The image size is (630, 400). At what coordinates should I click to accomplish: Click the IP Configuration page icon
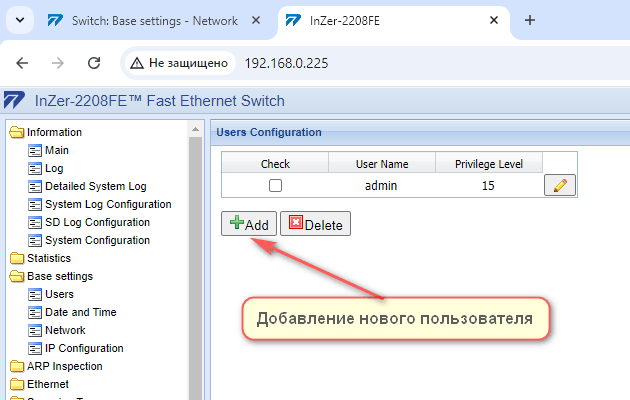click(35, 349)
